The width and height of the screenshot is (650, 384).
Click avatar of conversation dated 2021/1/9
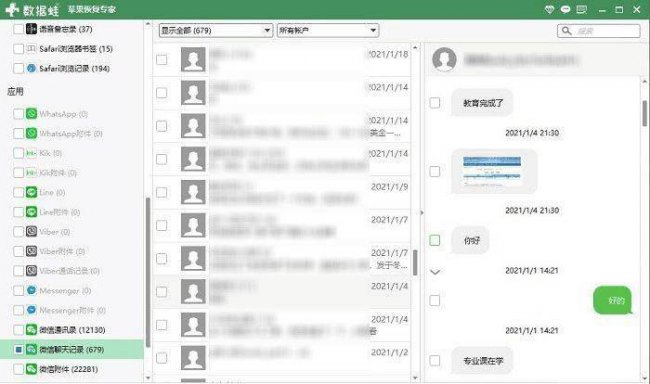193,192
